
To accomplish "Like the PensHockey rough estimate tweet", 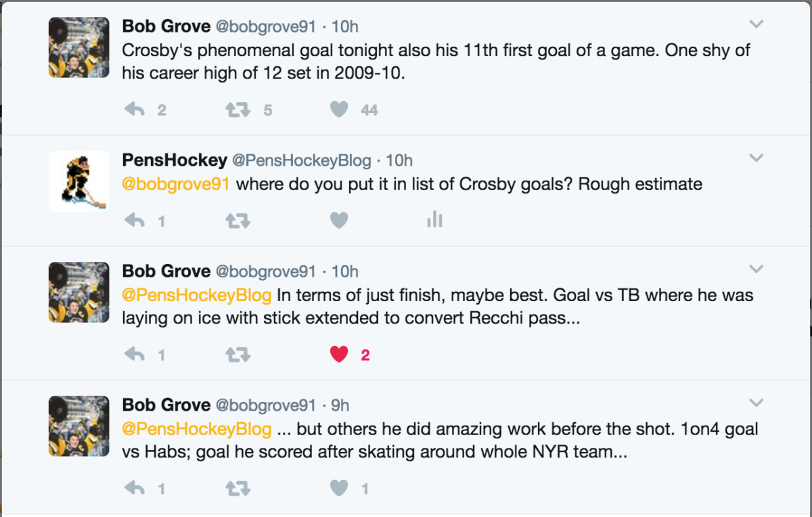I will click(339, 220).
